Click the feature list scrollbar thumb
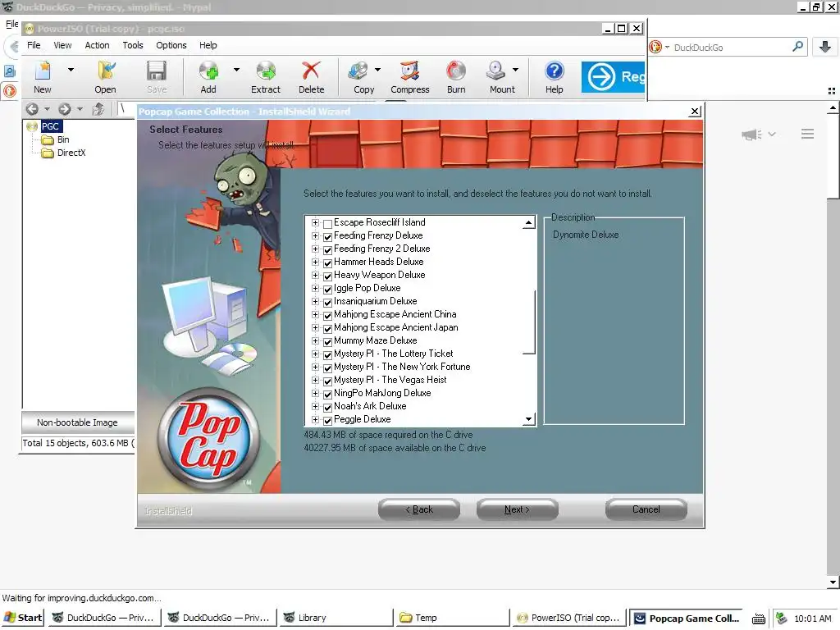 point(529,322)
